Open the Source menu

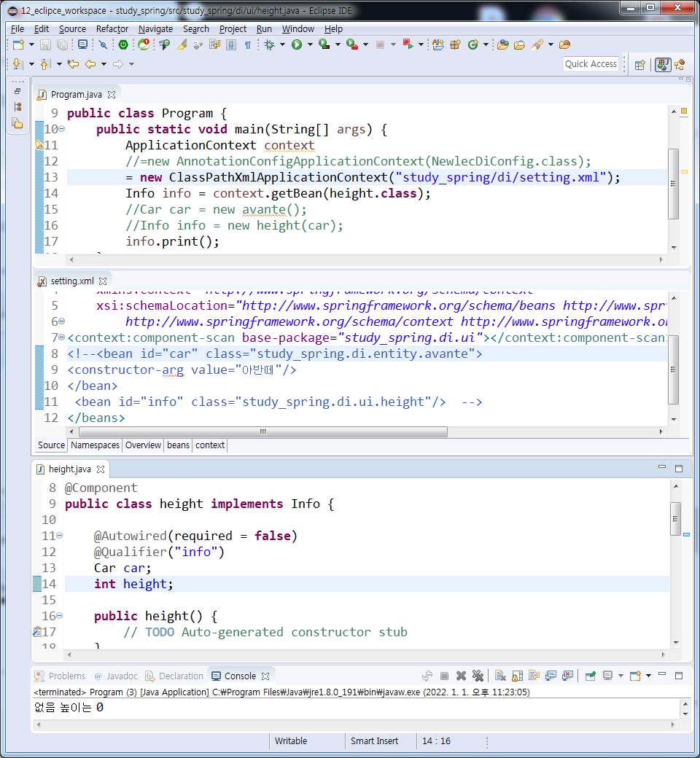pos(73,29)
